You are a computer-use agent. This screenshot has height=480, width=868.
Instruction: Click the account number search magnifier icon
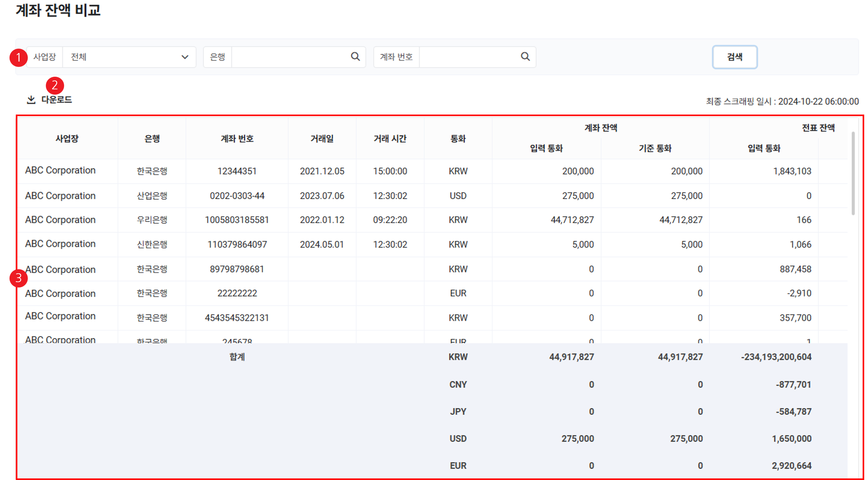tap(525, 56)
